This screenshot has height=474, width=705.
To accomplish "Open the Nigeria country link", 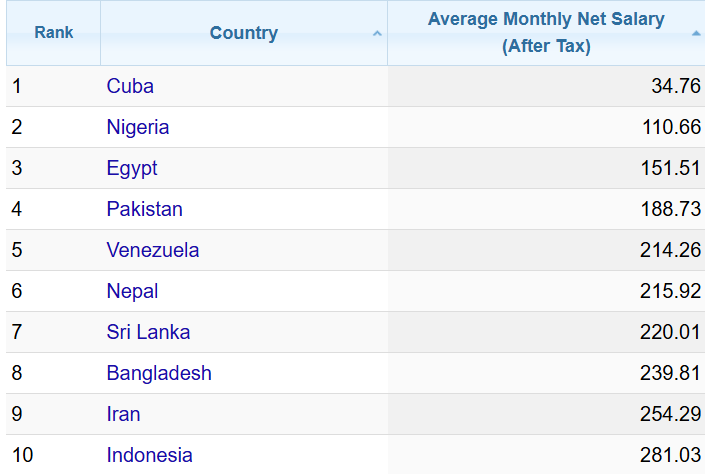I will pos(138,127).
